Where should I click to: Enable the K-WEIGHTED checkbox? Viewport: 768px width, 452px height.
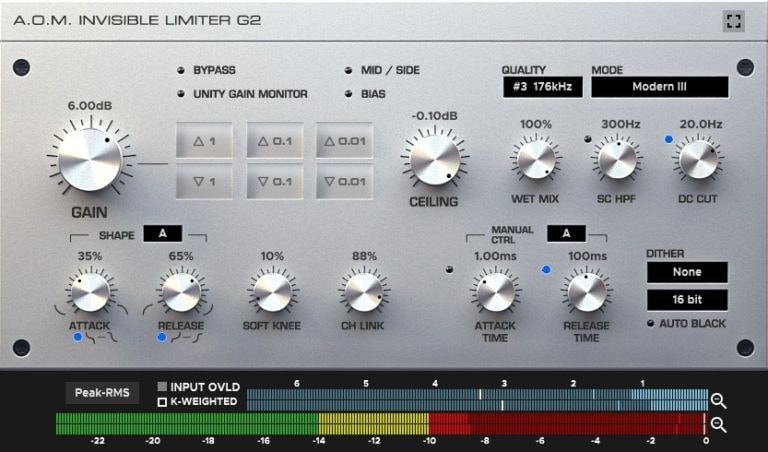[x=162, y=402]
